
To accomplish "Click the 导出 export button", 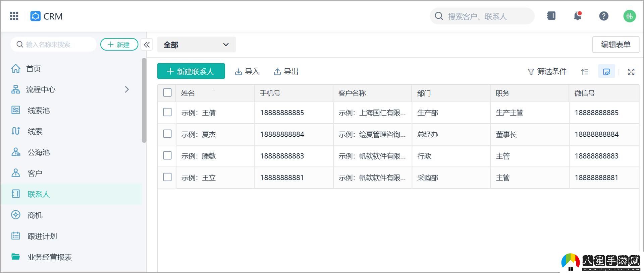I will (286, 72).
